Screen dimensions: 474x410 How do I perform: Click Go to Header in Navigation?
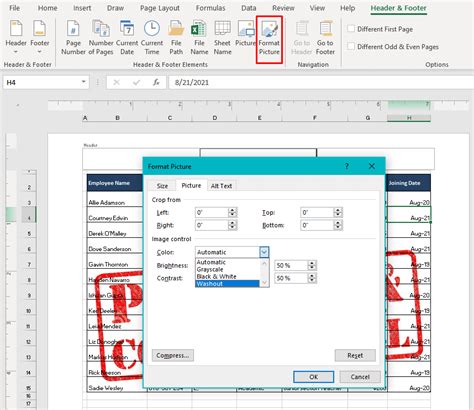coord(302,37)
